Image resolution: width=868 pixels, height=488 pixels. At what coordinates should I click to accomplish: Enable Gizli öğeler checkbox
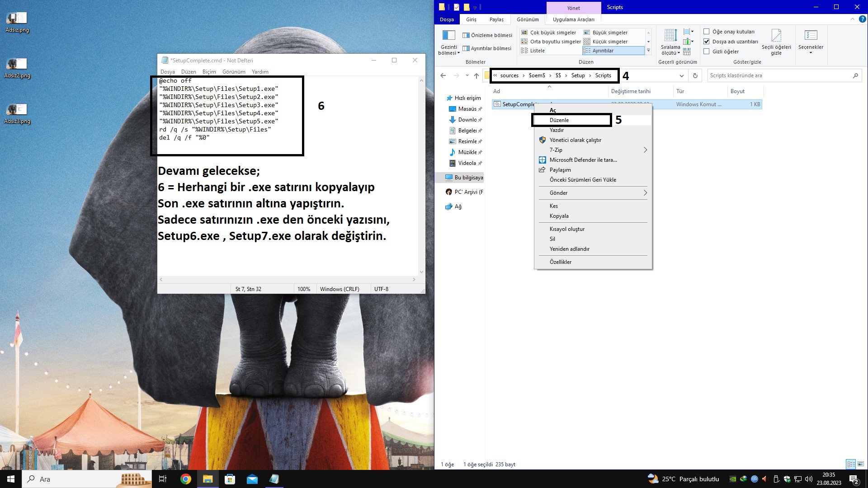pos(706,52)
